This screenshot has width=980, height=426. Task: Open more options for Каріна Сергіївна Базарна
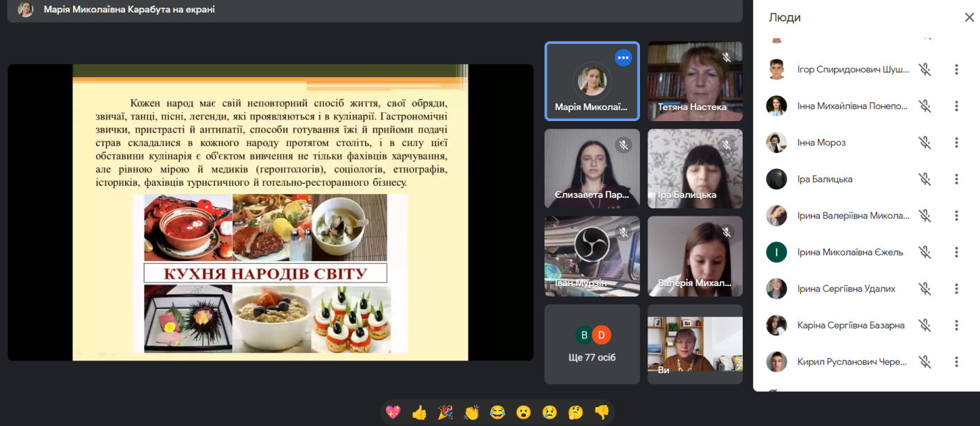pos(956,325)
